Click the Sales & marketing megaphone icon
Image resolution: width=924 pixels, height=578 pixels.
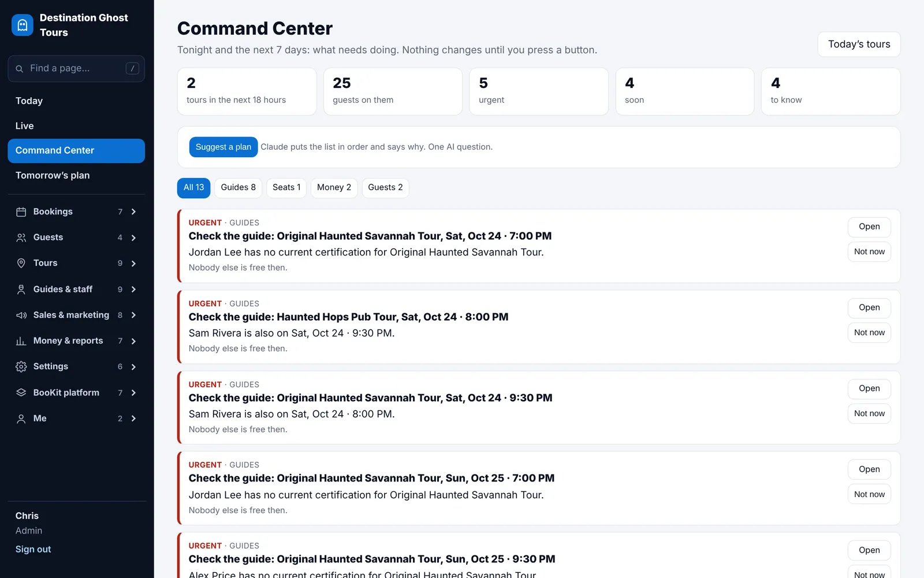coord(21,315)
